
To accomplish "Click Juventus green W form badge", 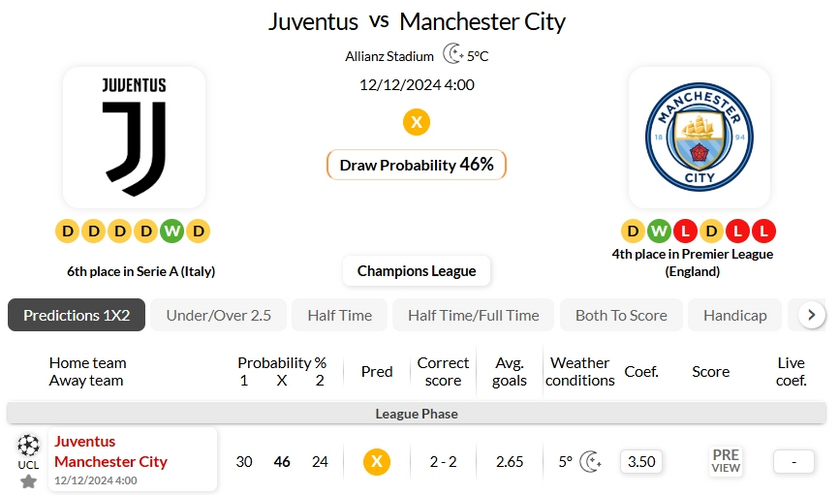I will (172, 231).
